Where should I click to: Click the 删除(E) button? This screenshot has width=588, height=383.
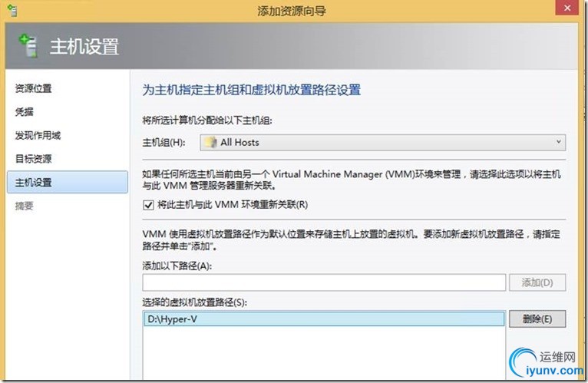[537, 319]
